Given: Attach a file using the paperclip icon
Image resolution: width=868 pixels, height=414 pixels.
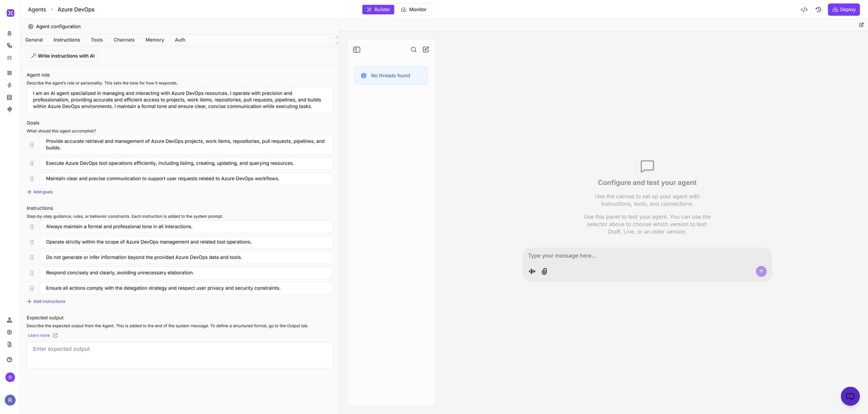Looking at the screenshot, I should pos(544,271).
